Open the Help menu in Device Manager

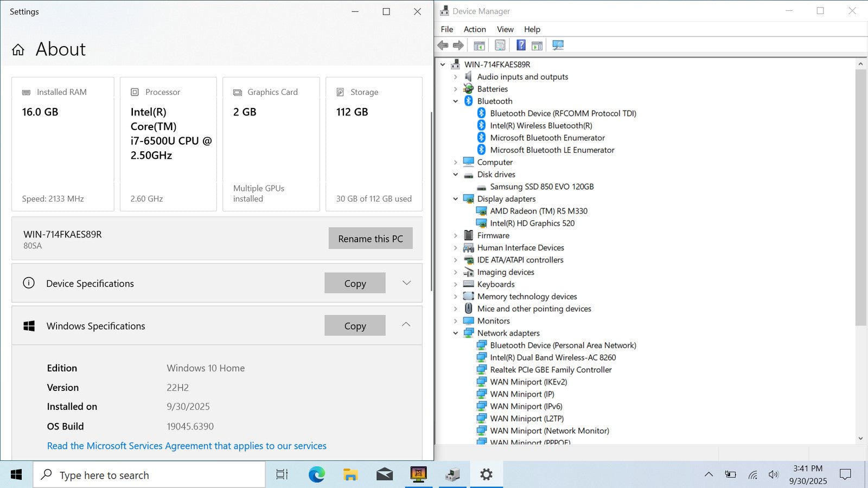coord(532,29)
